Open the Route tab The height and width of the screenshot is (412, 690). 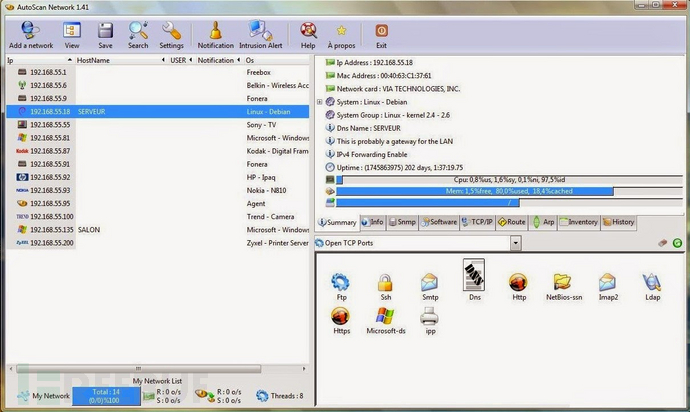[511, 222]
